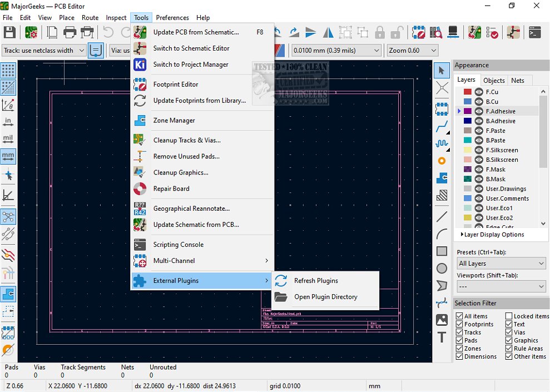Open the grid size 0.0100 mm dropdown

click(336, 51)
